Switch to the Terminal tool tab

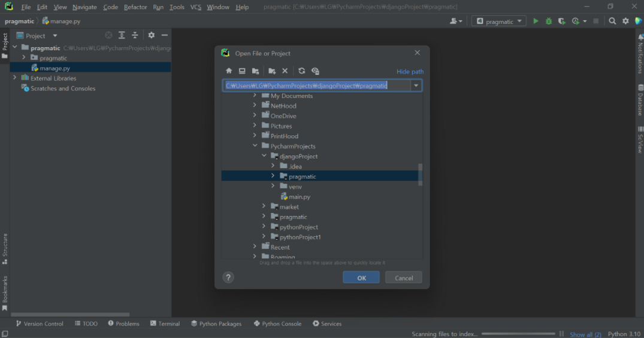[x=165, y=324]
